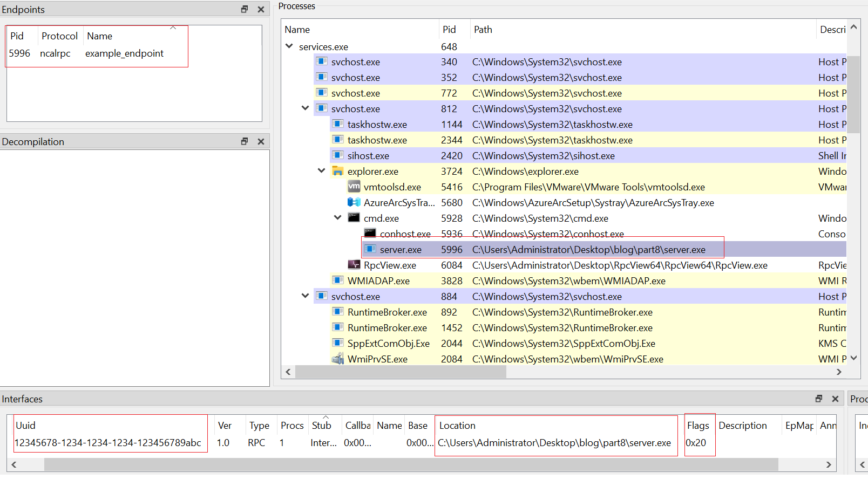Click the Processes horizontal scrollbar thumb
This screenshot has height=486, width=868.
401,372
